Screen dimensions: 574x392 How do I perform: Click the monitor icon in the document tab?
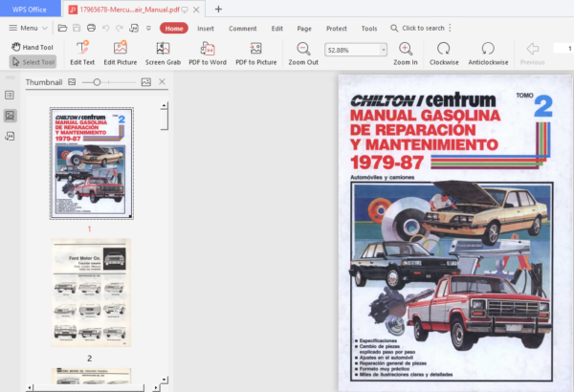coord(185,10)
